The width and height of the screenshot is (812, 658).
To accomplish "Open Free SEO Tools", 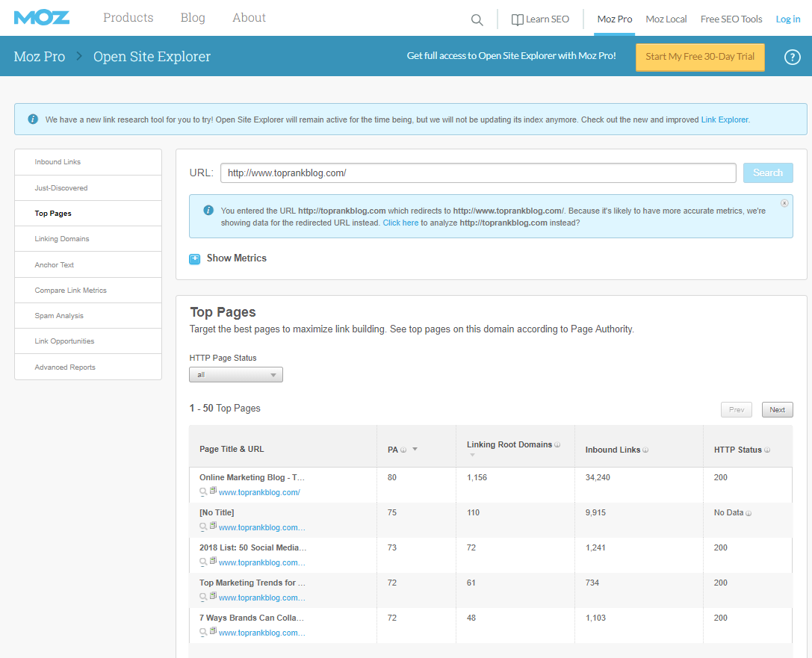I will [x=731, y=19].
